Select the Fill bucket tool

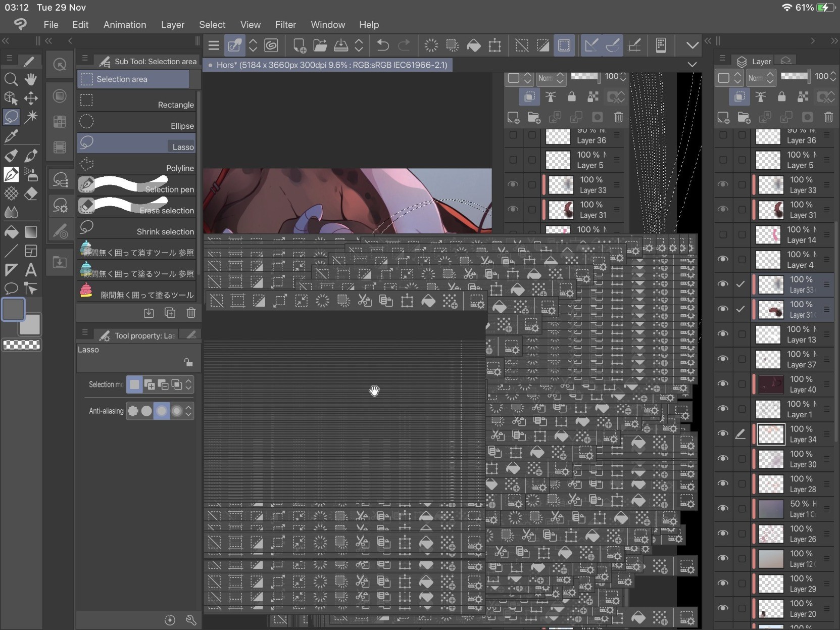tap(11, 232)
